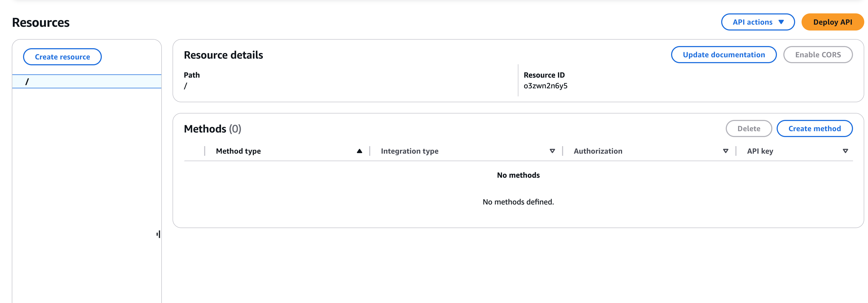Click the Integration type sort arrow icon

[x=552, y=151]
